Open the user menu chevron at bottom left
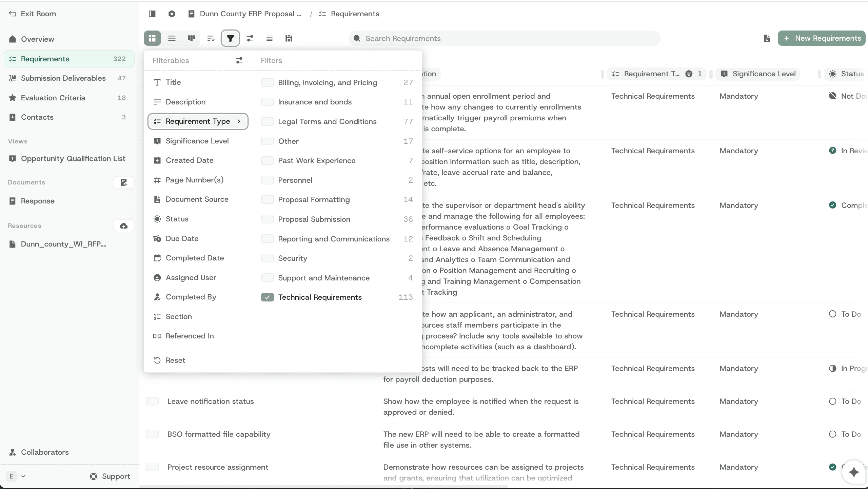The image size is (868, 489). 23,476
